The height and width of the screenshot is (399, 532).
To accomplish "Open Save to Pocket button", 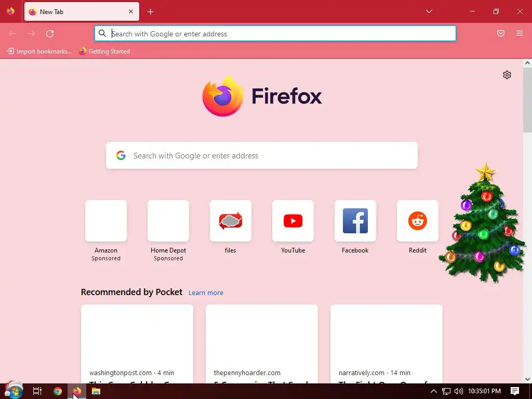I will click(x=501, y=33).
